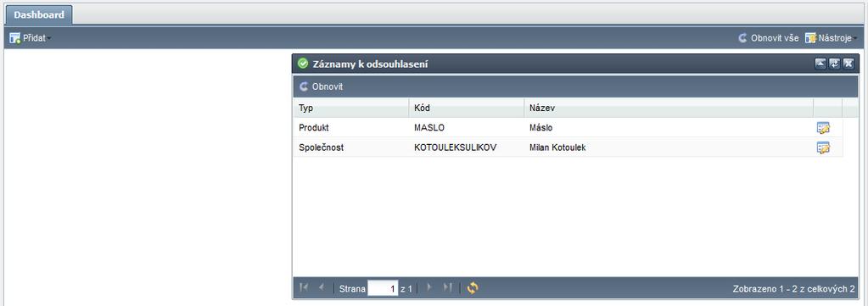Screen dimensions: 868x306
Task: Open edit icon for Milan Kotoulek row
Action: [823, 147]
